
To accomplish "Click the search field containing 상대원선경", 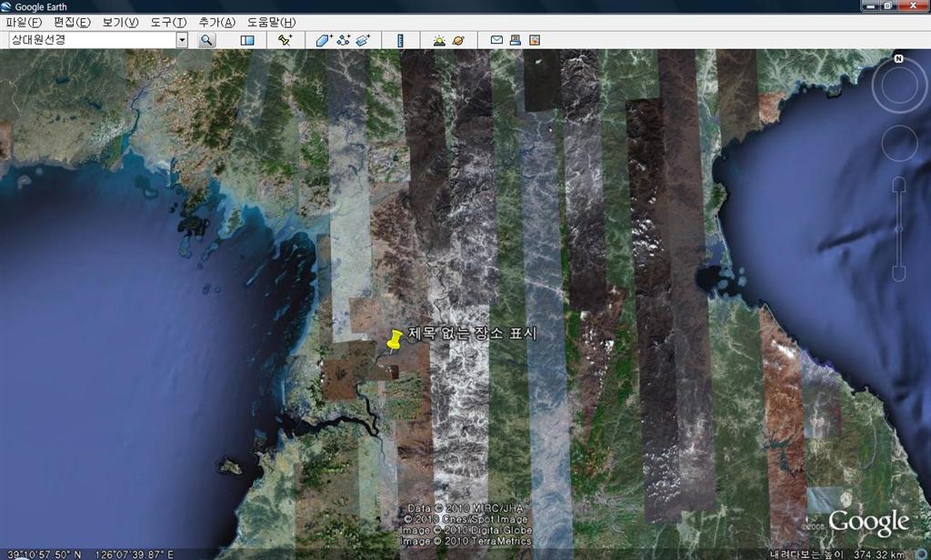I will click(92, 40).
